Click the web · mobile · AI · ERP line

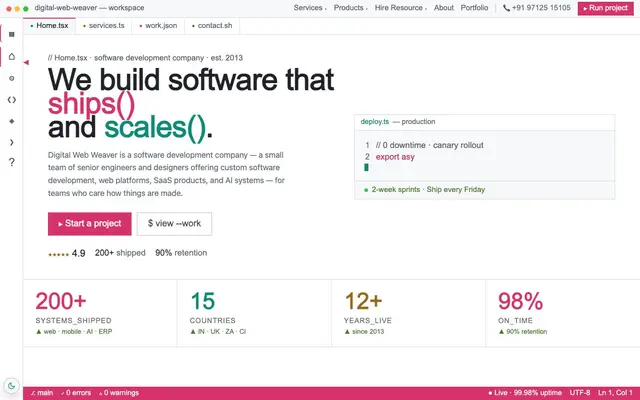click(x=74, y=331)
